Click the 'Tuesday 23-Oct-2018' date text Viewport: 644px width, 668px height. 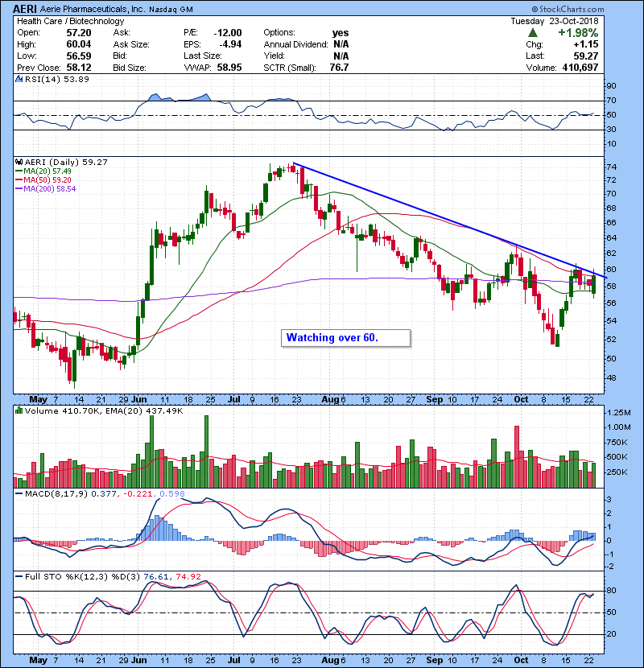555,21
